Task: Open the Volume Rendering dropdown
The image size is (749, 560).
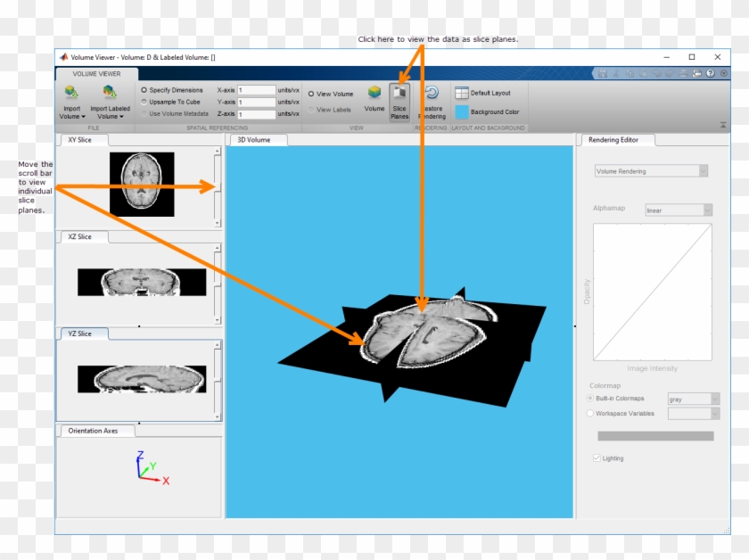Action: (651, 171)
